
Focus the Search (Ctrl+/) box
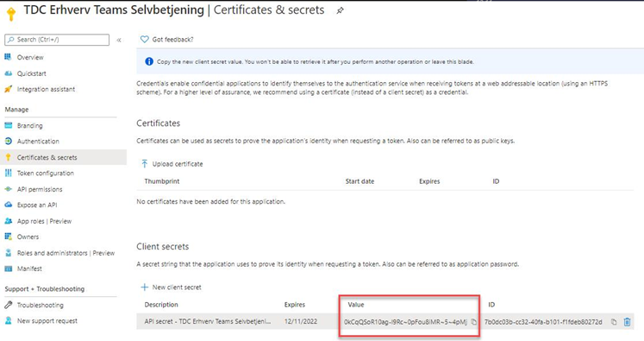coord(57,40)
